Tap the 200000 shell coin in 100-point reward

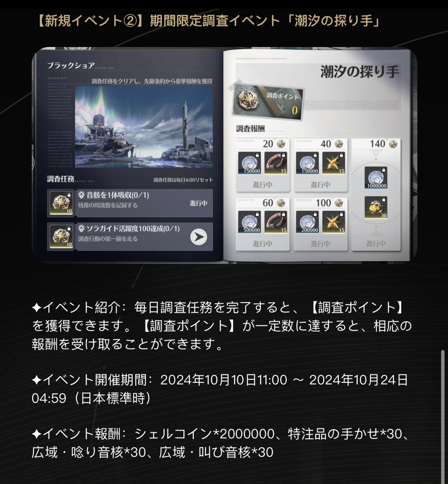(309, 222)
